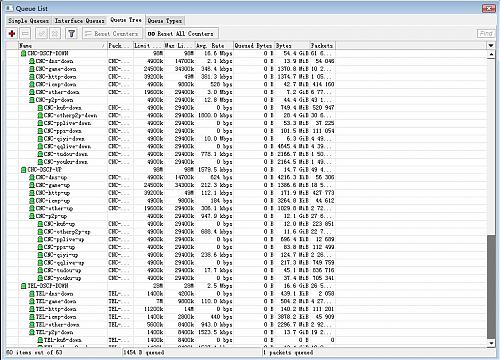
Task: Click the cross Disable button in toolbar
Action: click(55, 33)
